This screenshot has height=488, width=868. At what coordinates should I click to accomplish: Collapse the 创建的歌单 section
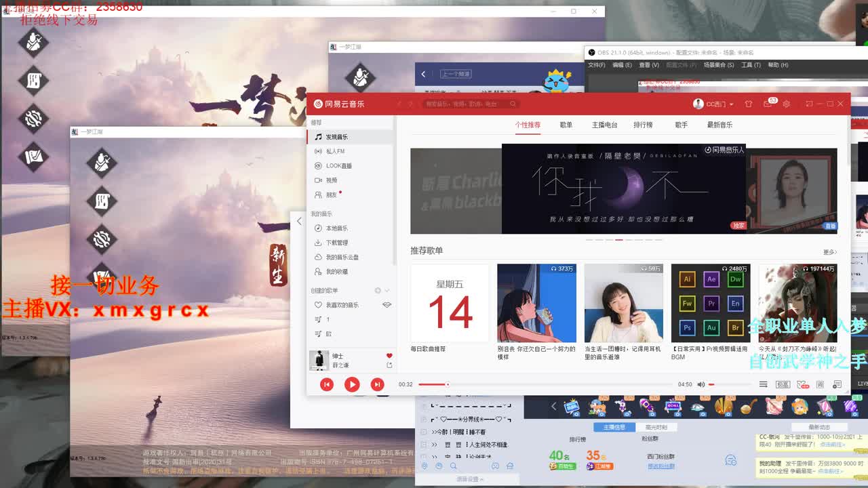coord(387,291)
